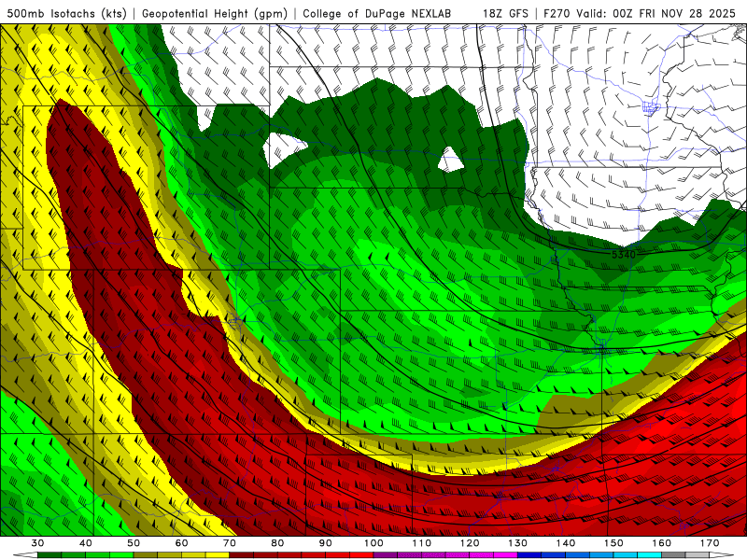Click the 100 knot colorbar label
This screenshot has width=747, height=560.
[374, 543]
